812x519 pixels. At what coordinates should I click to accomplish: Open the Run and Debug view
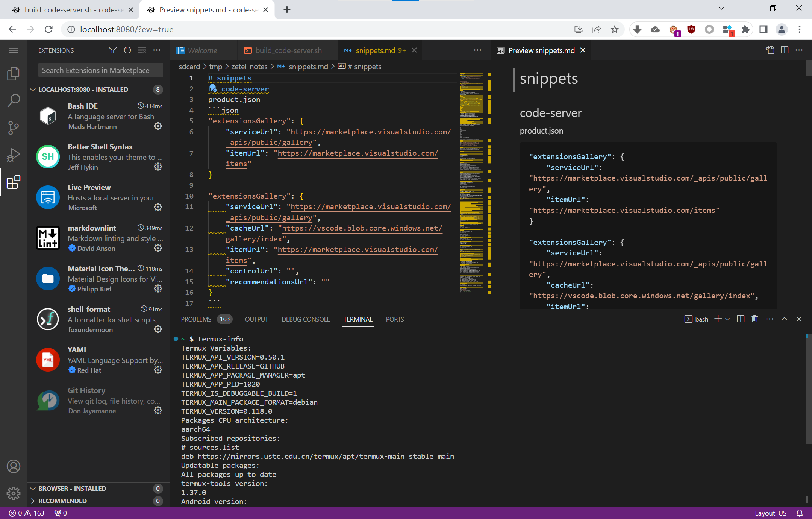[14, 155]
